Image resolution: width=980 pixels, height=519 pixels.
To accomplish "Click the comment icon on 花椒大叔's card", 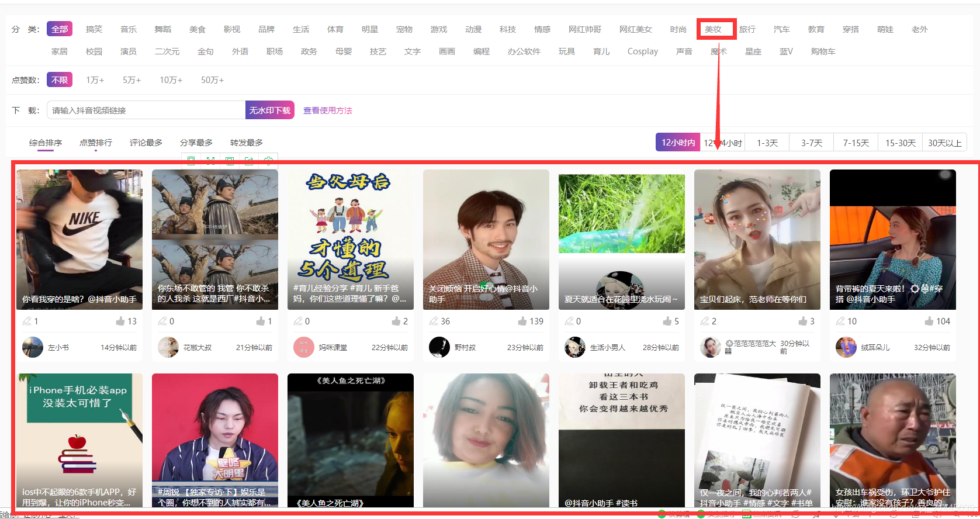I will click(x=162, y=321).
